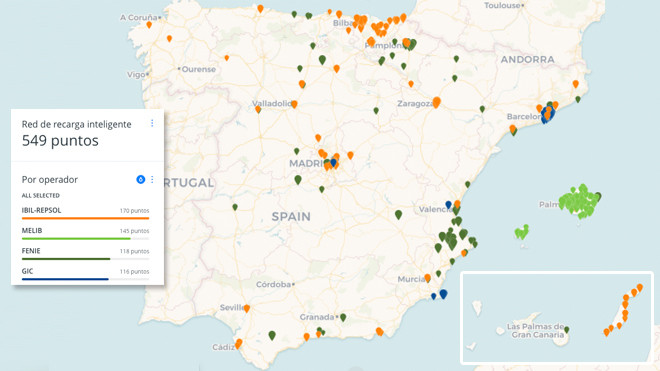Viewport: 660px width, 371px height.
Task: Filter by the GIC operator row
Action: click(x=85, y=274)
